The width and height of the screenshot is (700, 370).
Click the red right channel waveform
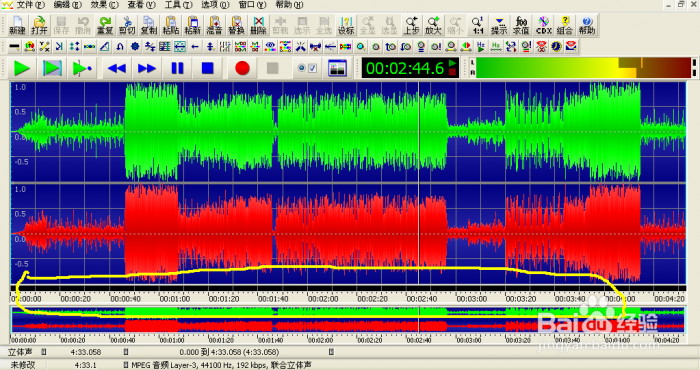coord(348,233)
